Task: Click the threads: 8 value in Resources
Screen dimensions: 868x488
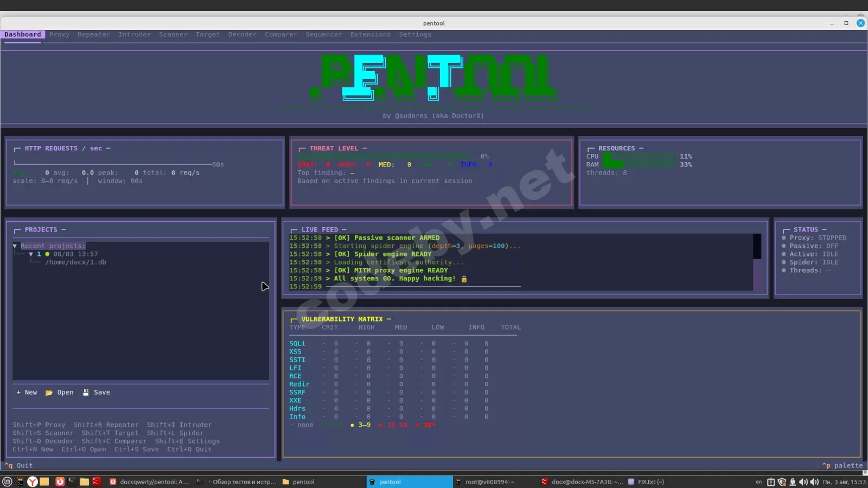Action: 607,173
